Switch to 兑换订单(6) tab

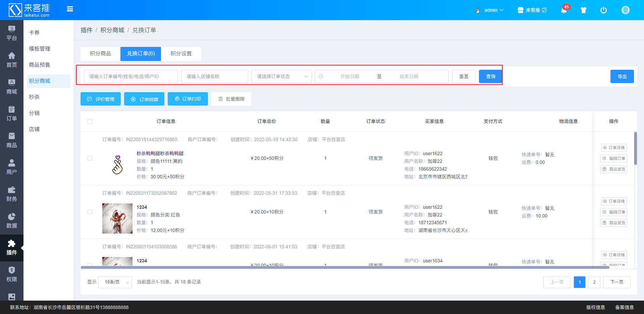click(x=141, y=54)
